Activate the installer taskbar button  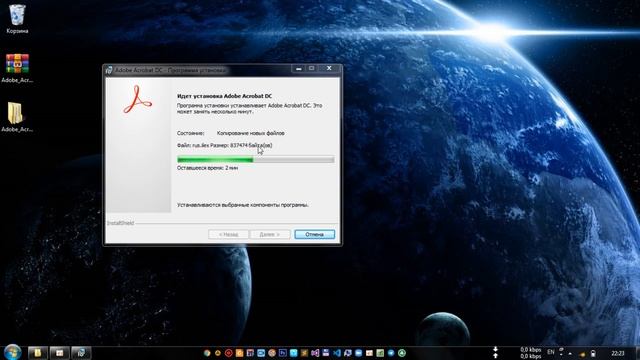pyautogui.click(x=81, y=353)
